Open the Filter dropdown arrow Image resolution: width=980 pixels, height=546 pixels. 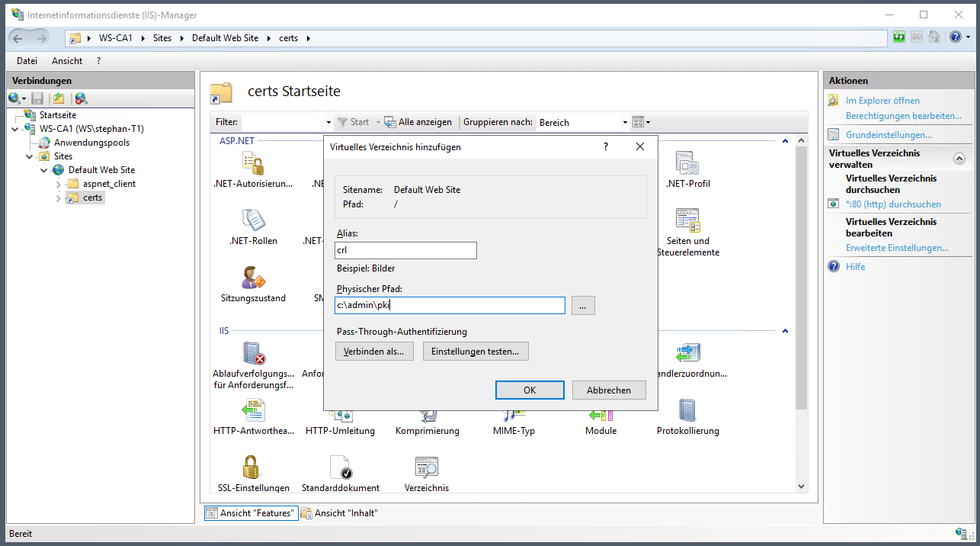(x=328, y=122)
